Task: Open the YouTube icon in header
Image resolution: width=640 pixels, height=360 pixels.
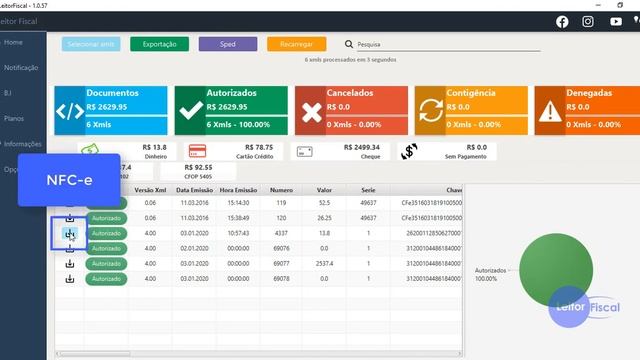Action: (616, 22)
